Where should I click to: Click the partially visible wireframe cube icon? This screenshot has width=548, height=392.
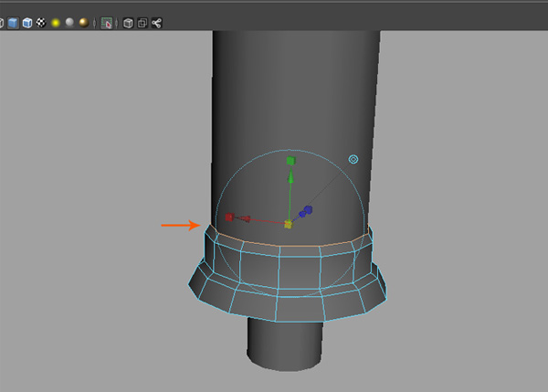2,23
